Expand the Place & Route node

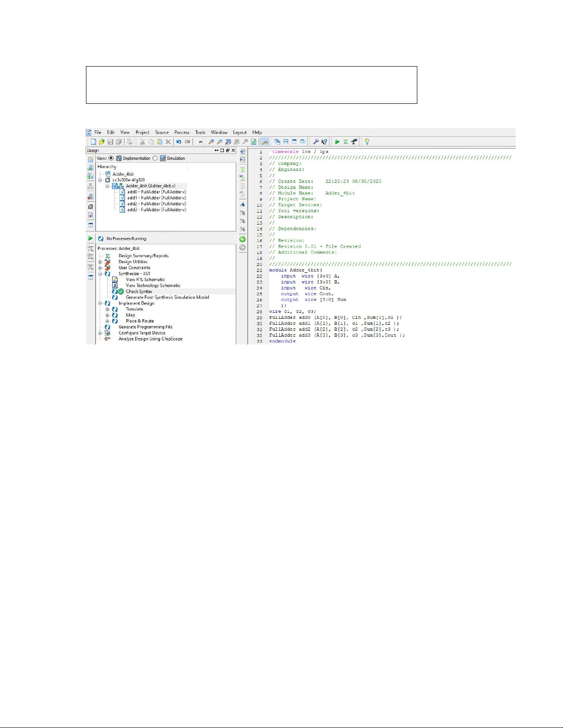pos(108,321)
